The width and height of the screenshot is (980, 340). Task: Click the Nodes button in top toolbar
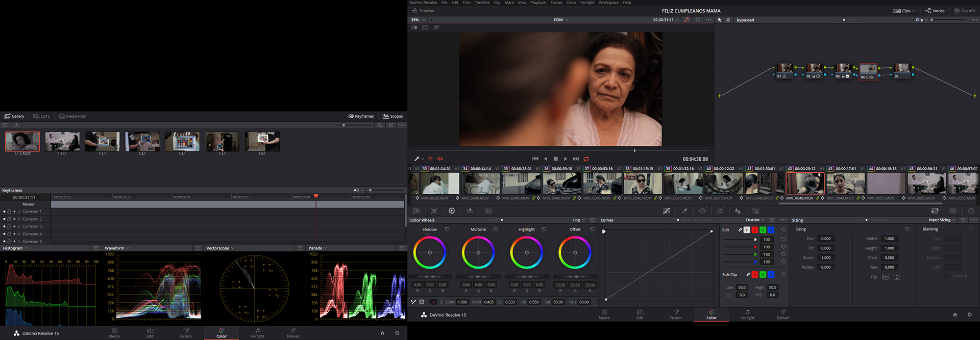[935, 11]
